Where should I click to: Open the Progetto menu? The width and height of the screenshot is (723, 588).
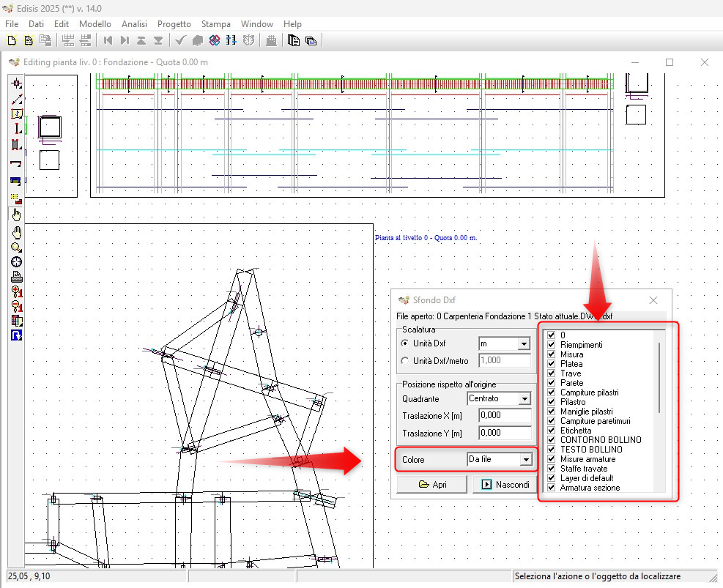pyautogui.click(x=174, y=24)
